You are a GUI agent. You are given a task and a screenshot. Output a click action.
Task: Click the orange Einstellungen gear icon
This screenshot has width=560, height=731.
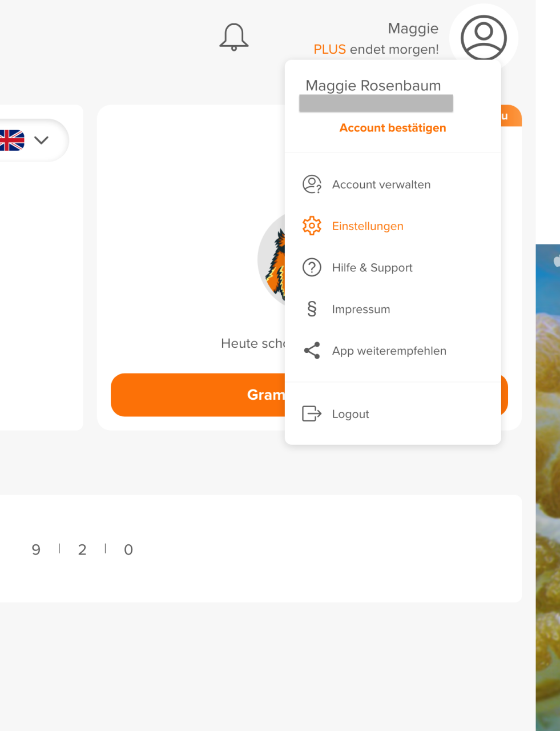pos(312,226)
